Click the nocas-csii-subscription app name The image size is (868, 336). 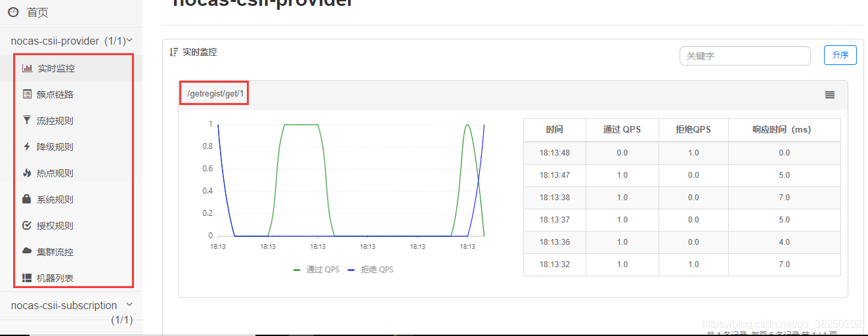(x=64, y=305)
